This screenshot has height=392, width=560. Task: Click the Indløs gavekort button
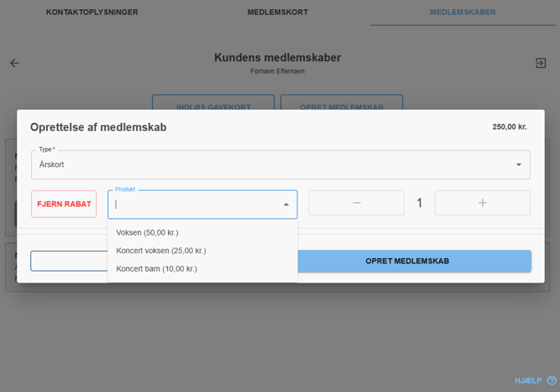(213, 107)
